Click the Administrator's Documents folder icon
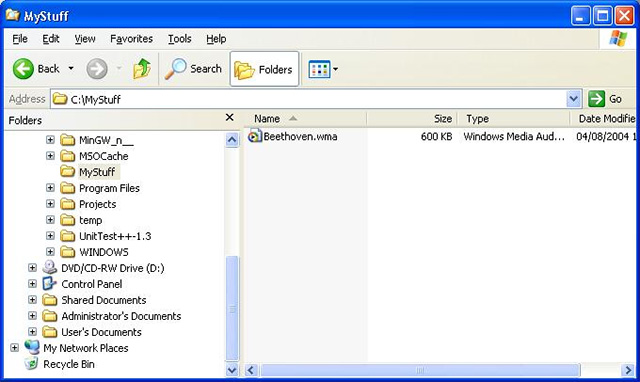Image resolution: width=640 pixels, height=382 pixels. tap(50, 316)
